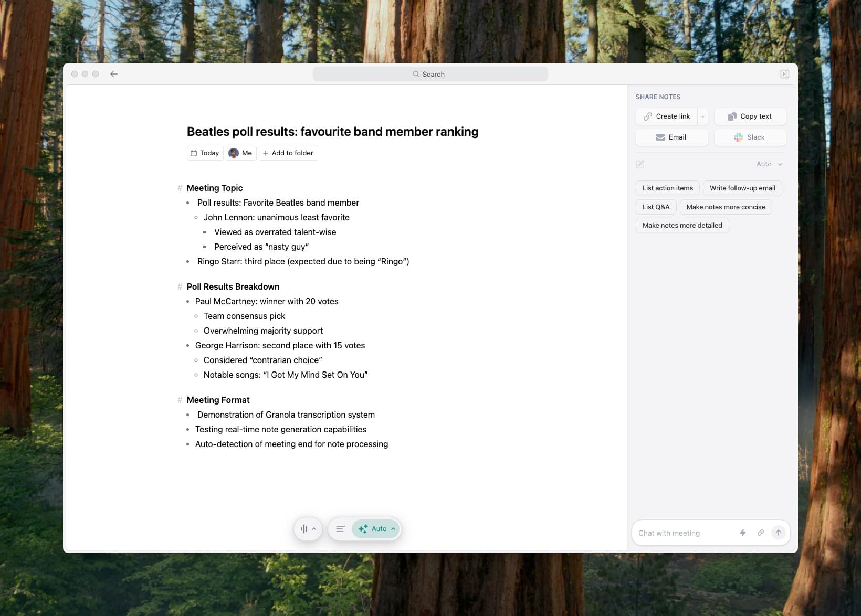Viewport: 861px width, 616px height.
Task: Click the edit template pencil icon
Action: click(x=640, y=164)
